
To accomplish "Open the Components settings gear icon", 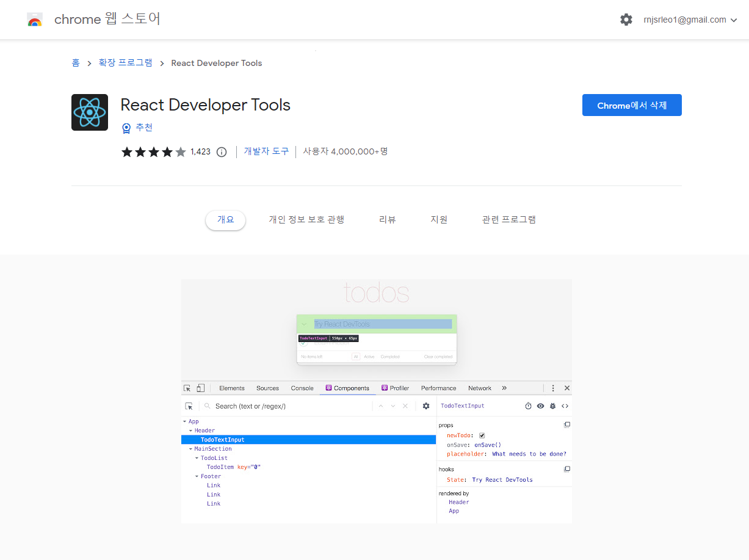I will [426, 406].
